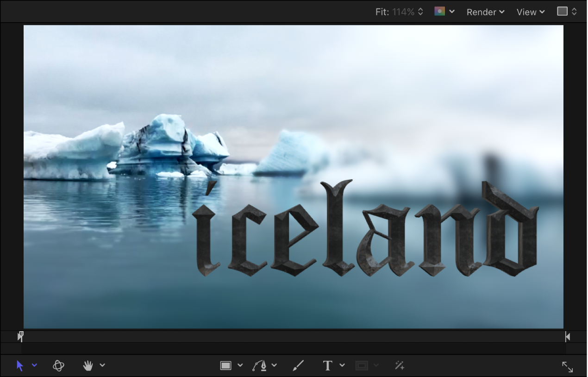
Task: Click the play range In marker
Action: click(20, 336)
